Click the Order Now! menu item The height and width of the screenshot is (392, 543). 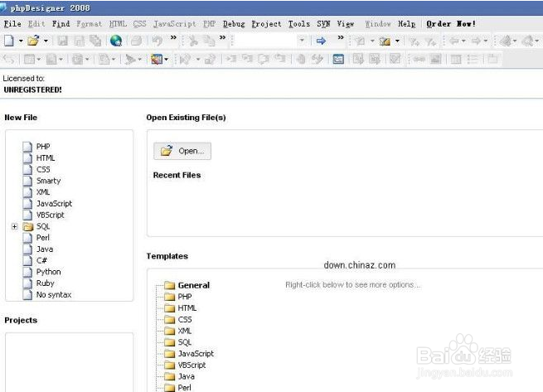pos(451,24)
